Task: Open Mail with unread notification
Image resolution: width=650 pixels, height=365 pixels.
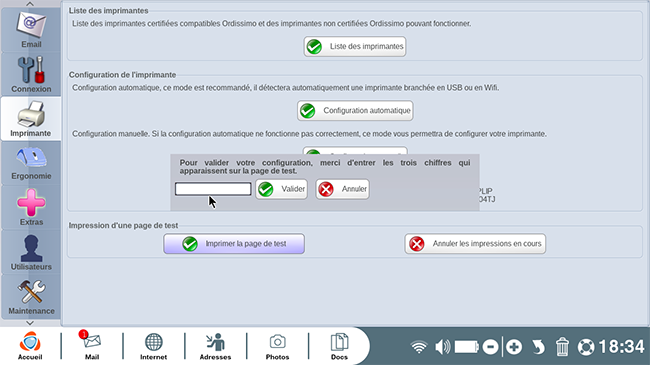Action: [92, 346]
